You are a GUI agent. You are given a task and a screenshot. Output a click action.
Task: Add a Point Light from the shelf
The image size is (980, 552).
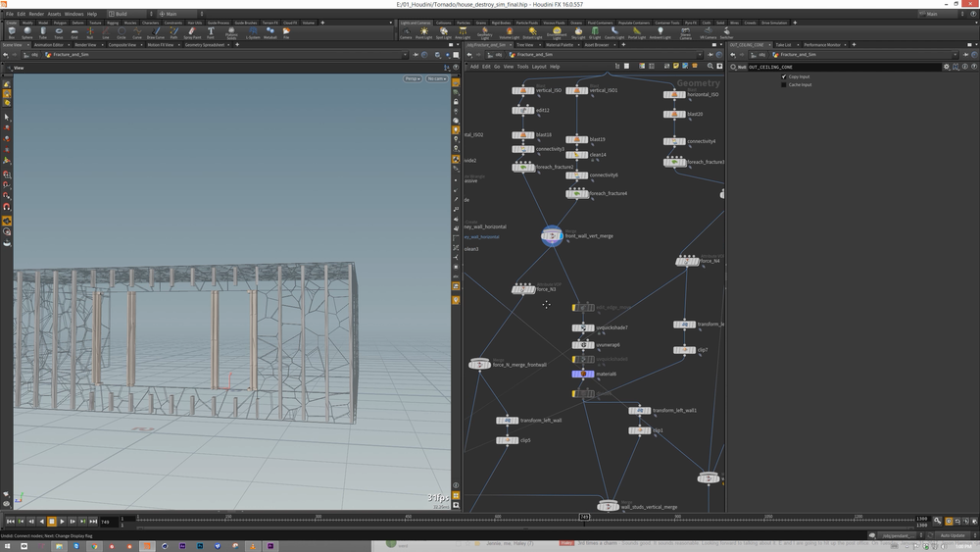pyautogui.click(x=424, y=31)
